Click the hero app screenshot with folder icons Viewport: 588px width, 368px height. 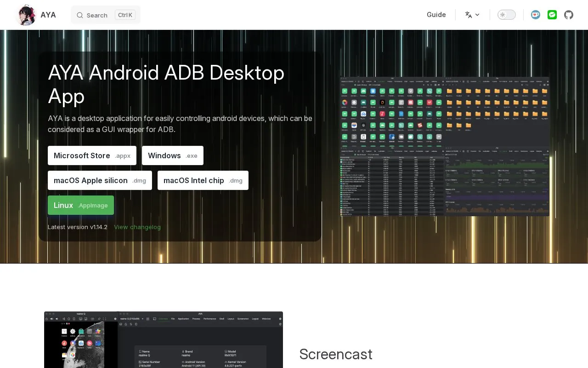(445, 146)
